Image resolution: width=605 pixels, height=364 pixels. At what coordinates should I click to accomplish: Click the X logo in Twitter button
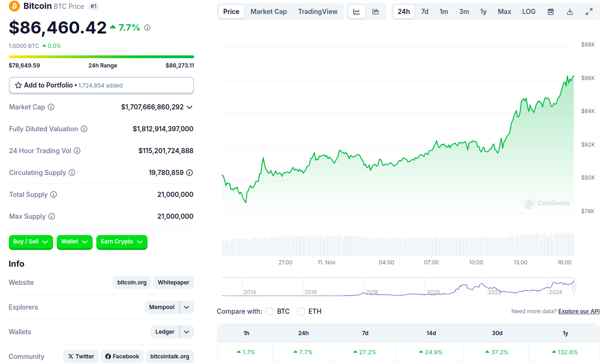click(71, 357)
